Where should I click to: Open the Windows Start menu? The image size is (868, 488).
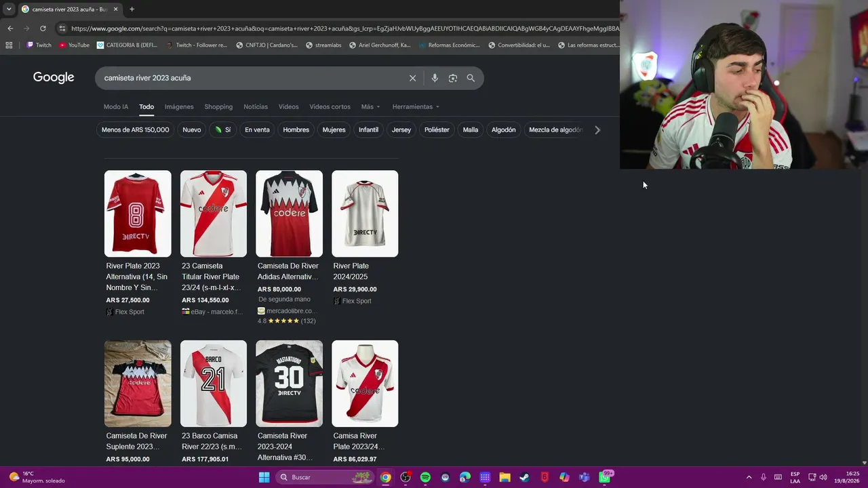(x=264, y=477)
